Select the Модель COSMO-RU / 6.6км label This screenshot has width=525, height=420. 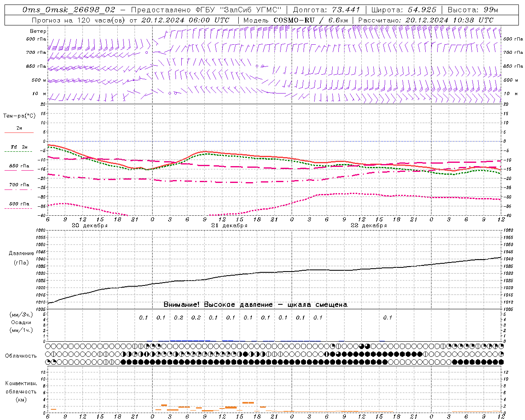[x=295, y=20]
